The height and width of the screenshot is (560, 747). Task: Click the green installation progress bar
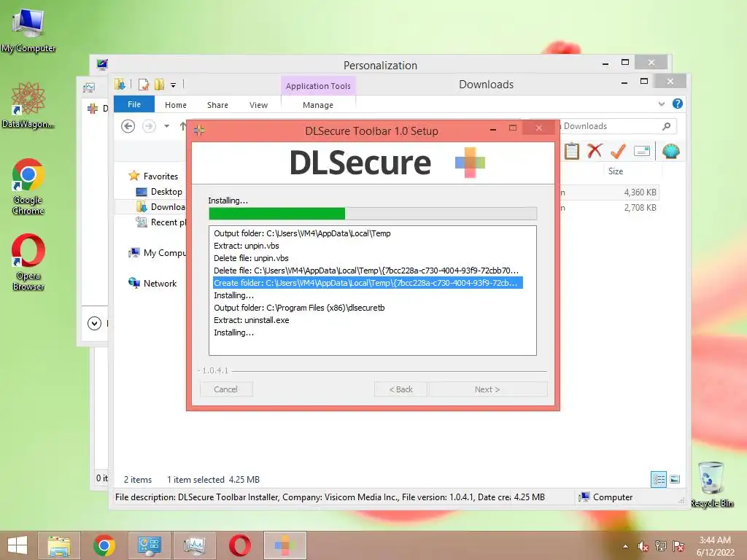[373, 214]
